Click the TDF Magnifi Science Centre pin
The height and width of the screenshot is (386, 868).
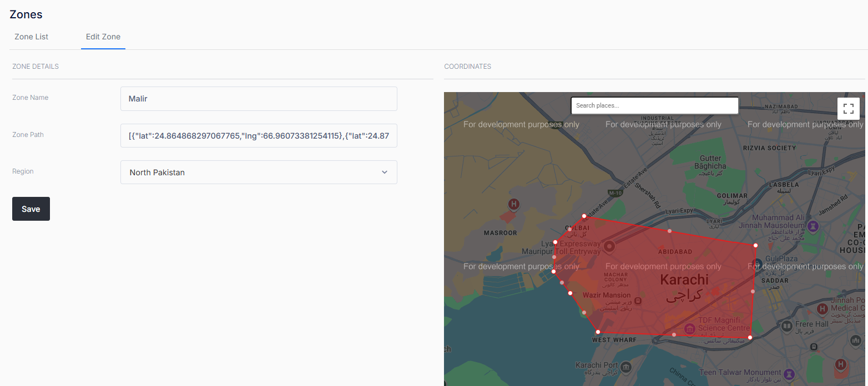pos(689,329)
